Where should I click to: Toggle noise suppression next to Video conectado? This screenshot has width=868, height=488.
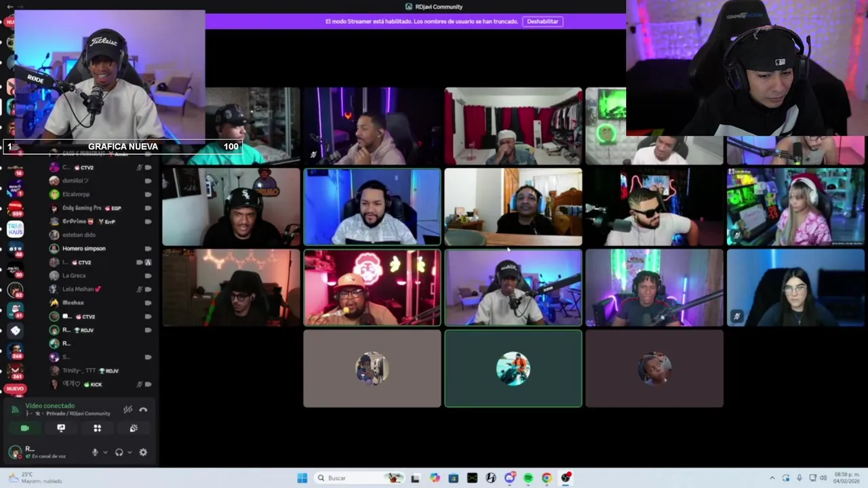127,409
